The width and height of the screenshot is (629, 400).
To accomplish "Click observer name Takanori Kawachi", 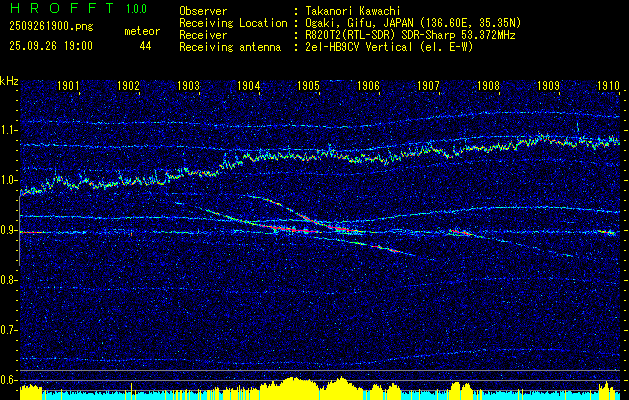I will (352, 11).
